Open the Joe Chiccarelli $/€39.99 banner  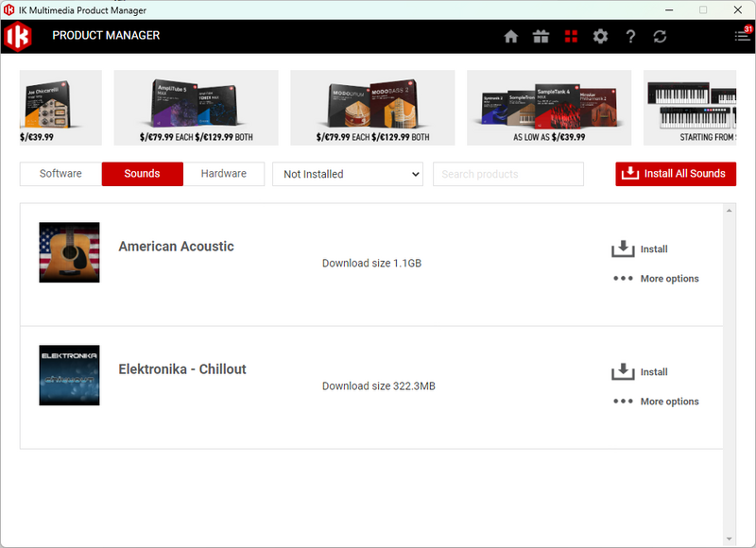(60, 108)
